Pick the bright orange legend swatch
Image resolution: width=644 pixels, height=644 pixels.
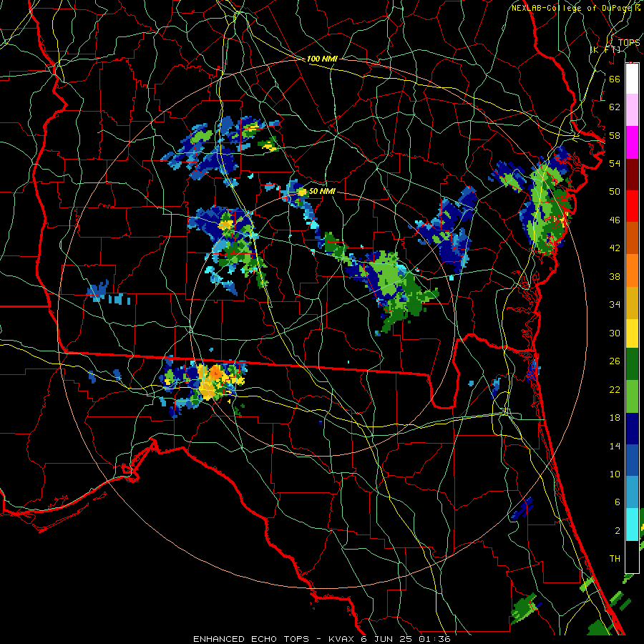632,270
